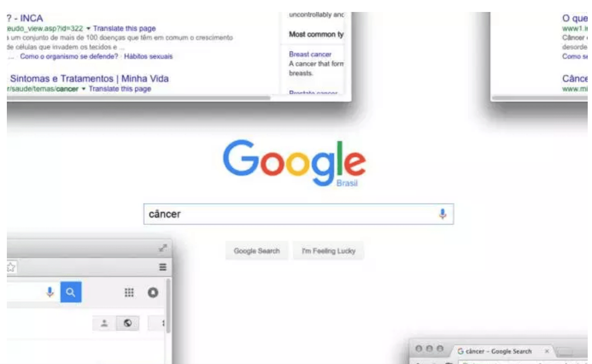Image resolution: width=592 pixels, height=364 pixels.
Task: Open the Chrome hamburger menu icon
Action: [x=163, y=267]
